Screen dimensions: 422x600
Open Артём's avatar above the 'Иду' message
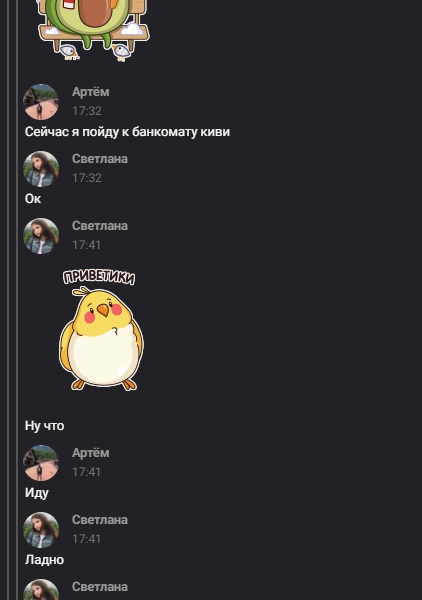(x=41, y=463)
